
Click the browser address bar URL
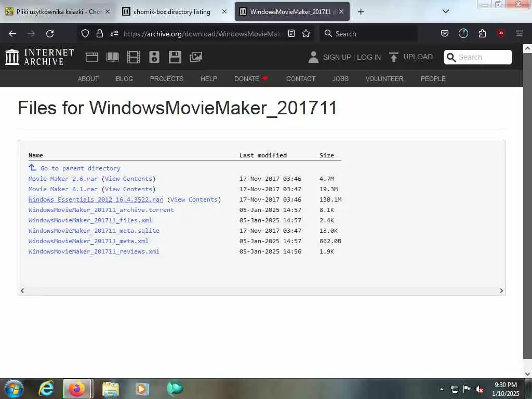pyautogui.click(x=203, y=34)
